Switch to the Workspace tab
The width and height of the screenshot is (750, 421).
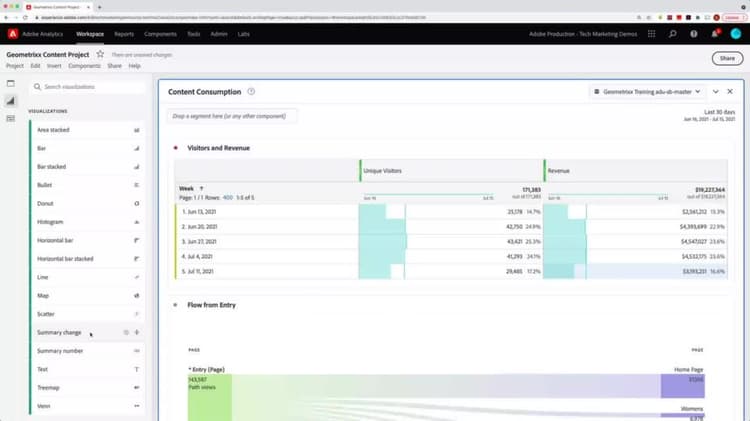90,34
